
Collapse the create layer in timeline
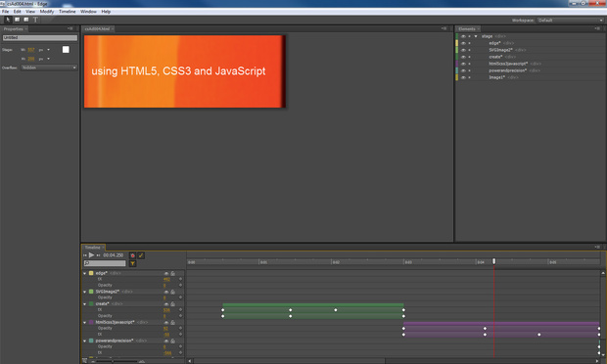click(85, 304)
